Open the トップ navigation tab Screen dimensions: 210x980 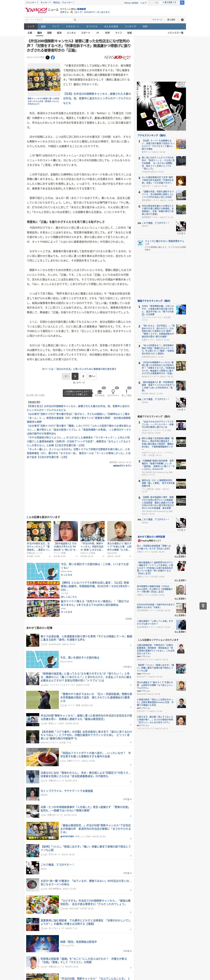[x=31, y=27]
